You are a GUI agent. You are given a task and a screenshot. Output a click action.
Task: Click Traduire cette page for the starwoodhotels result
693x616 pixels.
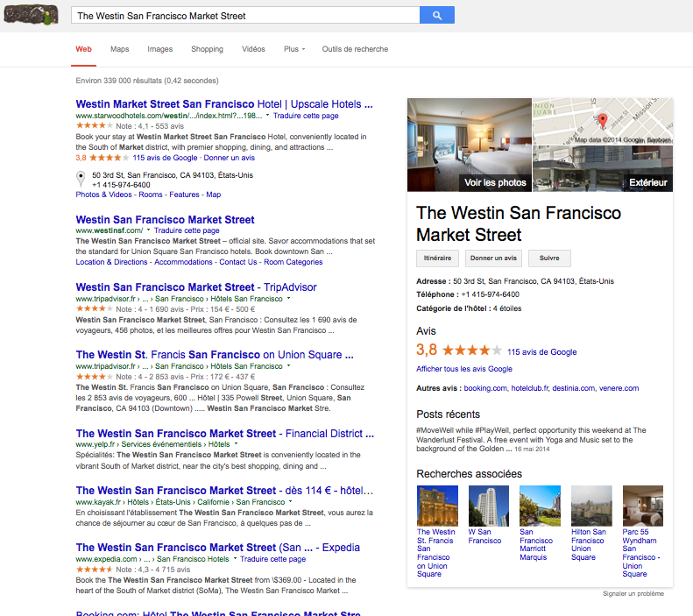[306, 116]
